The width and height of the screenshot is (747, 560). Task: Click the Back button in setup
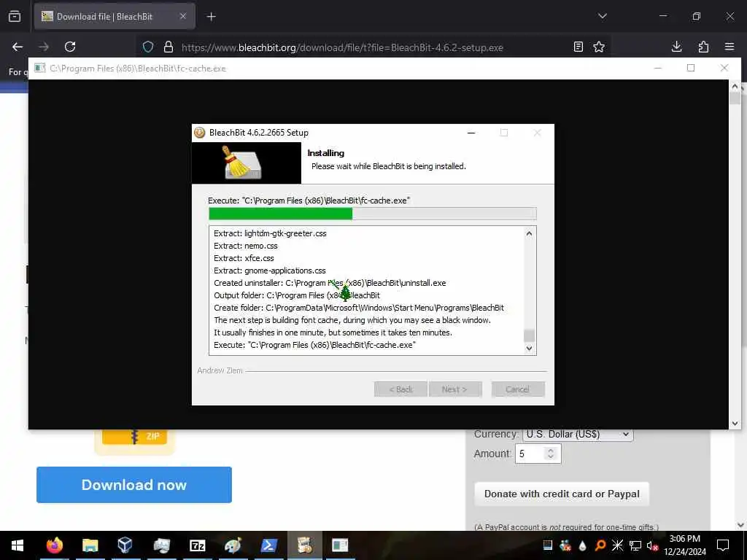pos(400,389)
